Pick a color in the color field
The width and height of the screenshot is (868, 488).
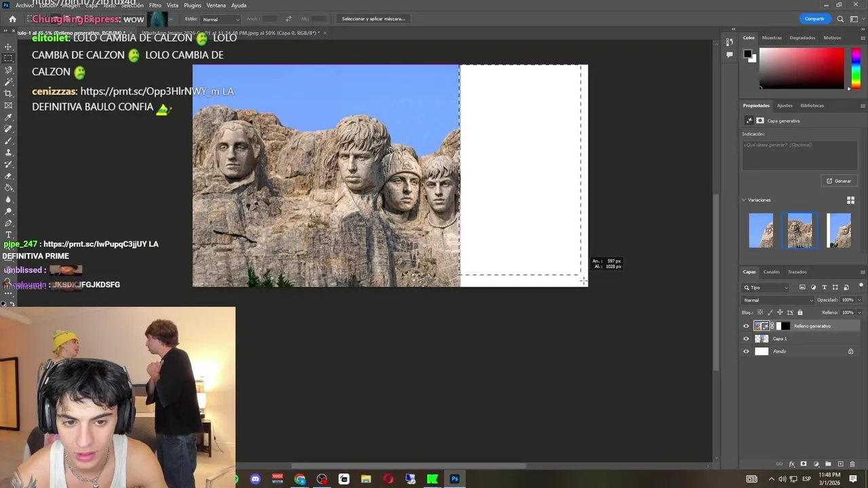tap(802, 68)
